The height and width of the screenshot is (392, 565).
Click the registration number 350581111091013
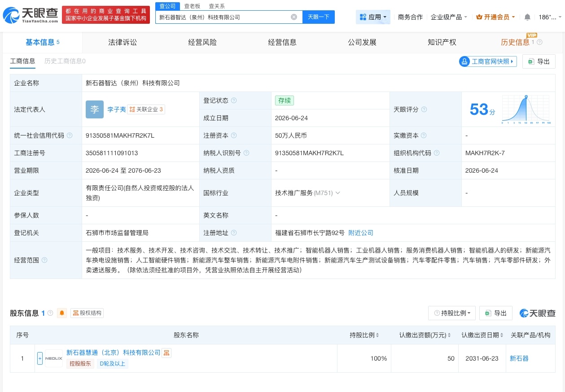[112, 153]
